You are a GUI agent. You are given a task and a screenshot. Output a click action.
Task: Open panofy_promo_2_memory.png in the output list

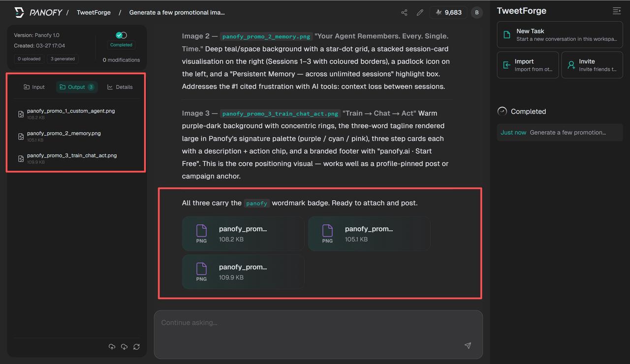pos(63,133)
